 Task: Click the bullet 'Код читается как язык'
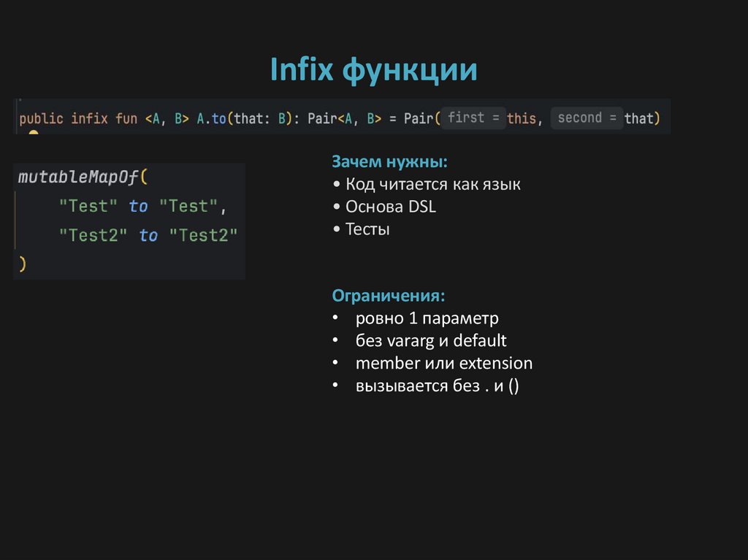click(433, 184)
